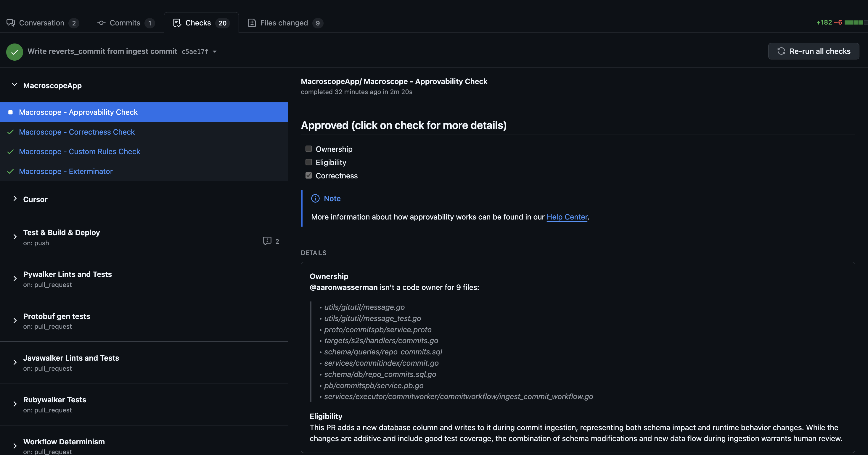
Task: Click the green success status check icon
Action: point(15,52)
